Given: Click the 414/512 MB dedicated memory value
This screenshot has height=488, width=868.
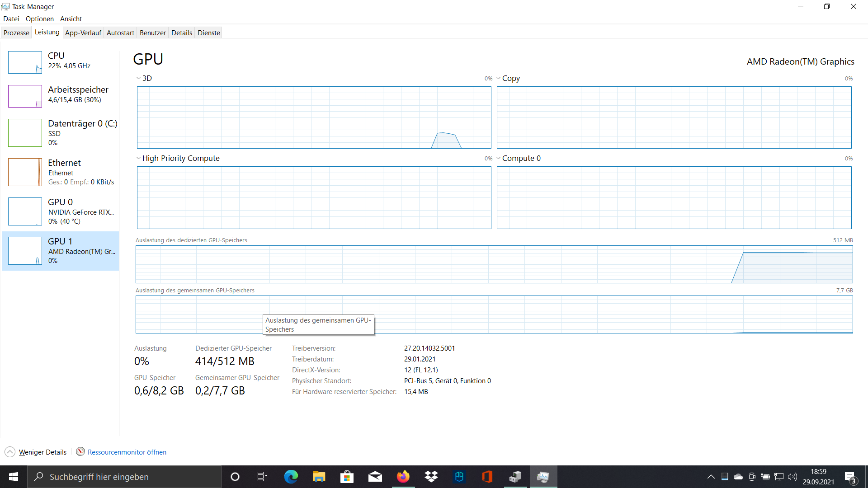Looking at the screenshot, I should pos(225,361).
